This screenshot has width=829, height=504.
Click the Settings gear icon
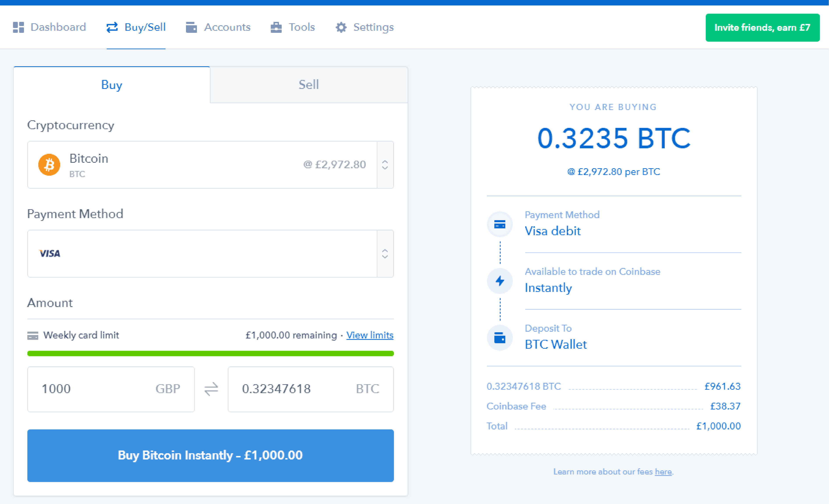tap(341, 27)
